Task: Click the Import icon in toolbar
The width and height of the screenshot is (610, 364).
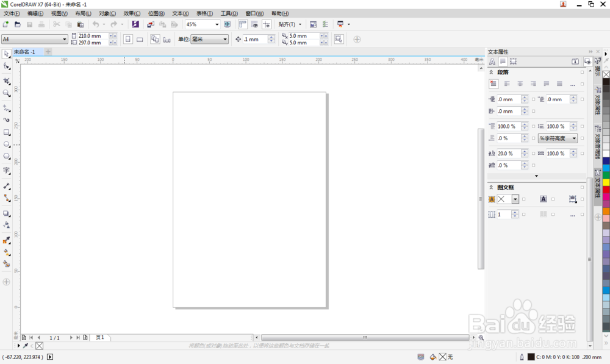Action: point(151,24)
